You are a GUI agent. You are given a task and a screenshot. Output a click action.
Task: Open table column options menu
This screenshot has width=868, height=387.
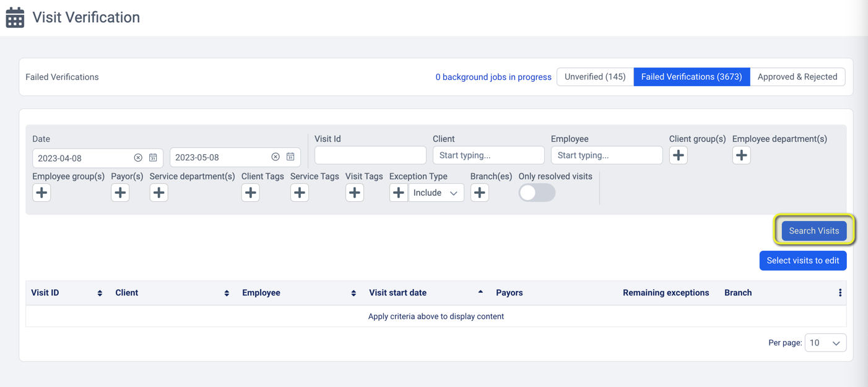coord(840,293)
